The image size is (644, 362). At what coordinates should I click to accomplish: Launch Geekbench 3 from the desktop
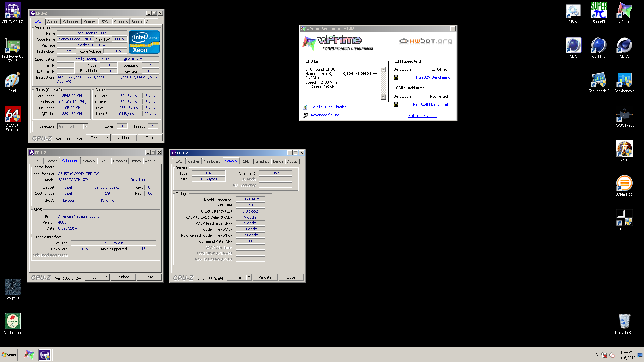pyautogui.click(x=599, y=82)
